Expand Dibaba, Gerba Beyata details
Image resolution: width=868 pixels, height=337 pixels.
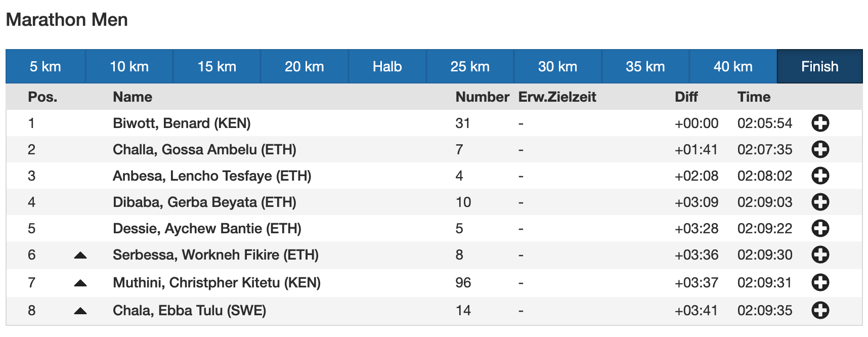(x=820, y=202)
